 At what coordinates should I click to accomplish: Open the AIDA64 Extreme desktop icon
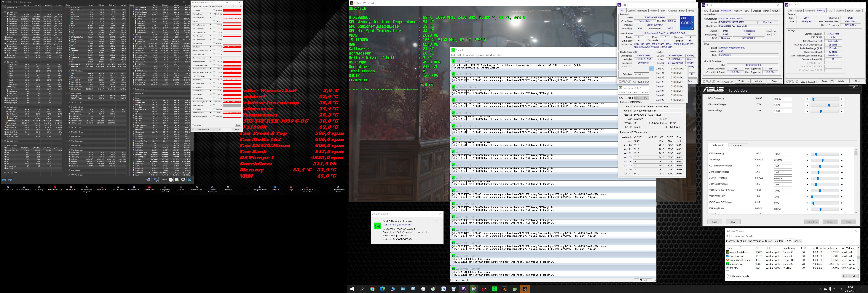click(x=149, y=188)
